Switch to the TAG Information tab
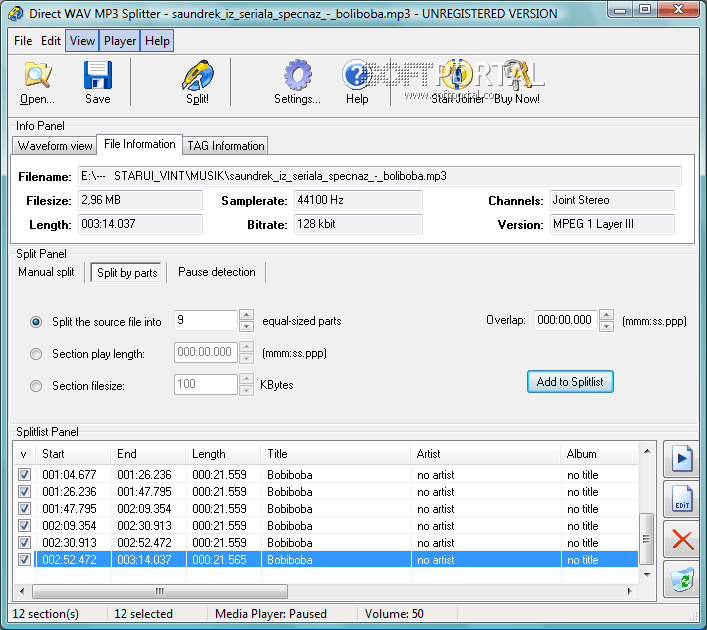 (x=226, y=146)
